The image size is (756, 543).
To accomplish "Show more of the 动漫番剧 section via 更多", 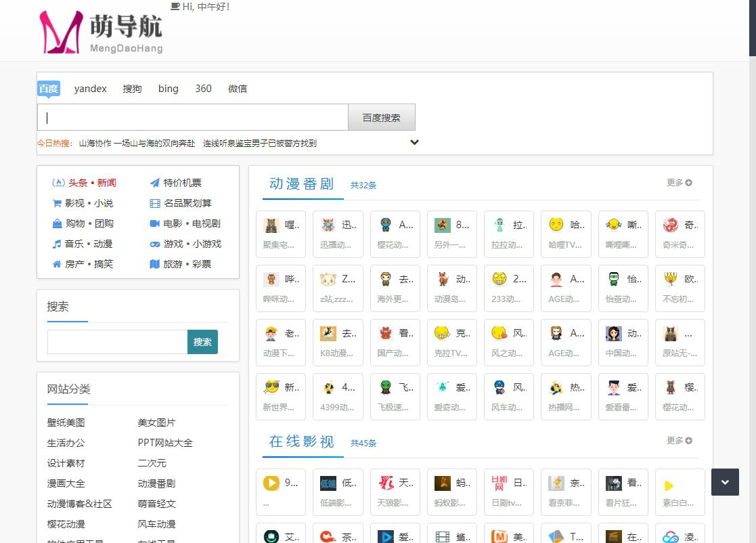I will pos(680,183).
